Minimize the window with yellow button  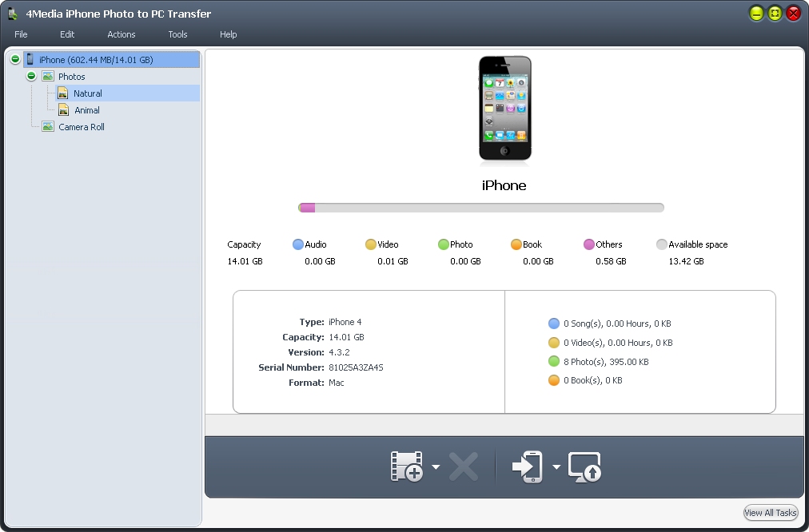coord(756,14)
